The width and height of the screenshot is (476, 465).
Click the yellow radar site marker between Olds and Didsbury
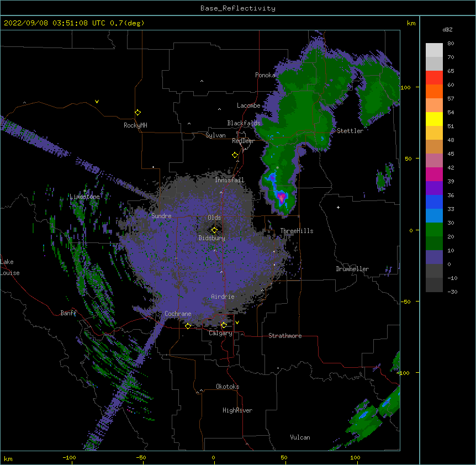(214, 230)
